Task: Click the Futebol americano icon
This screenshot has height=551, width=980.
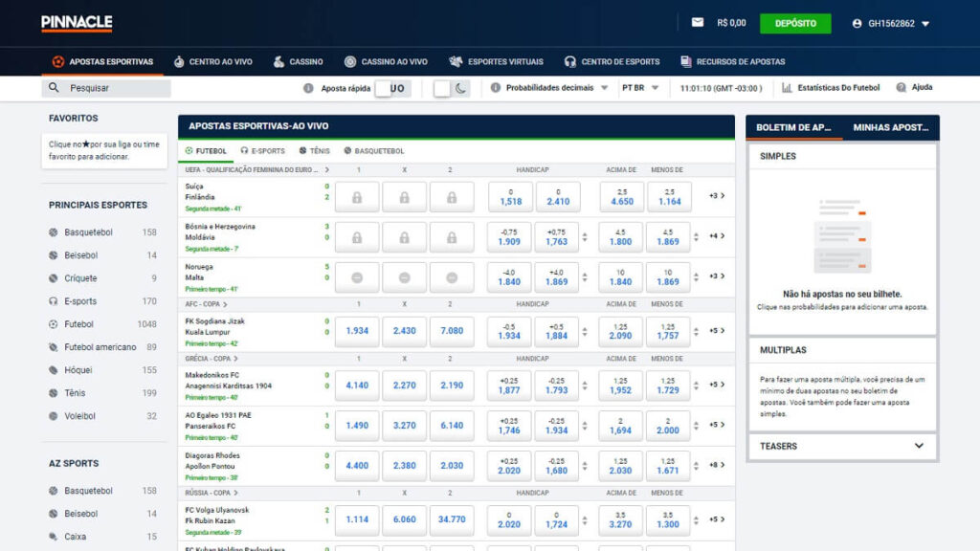Action: 54,347
